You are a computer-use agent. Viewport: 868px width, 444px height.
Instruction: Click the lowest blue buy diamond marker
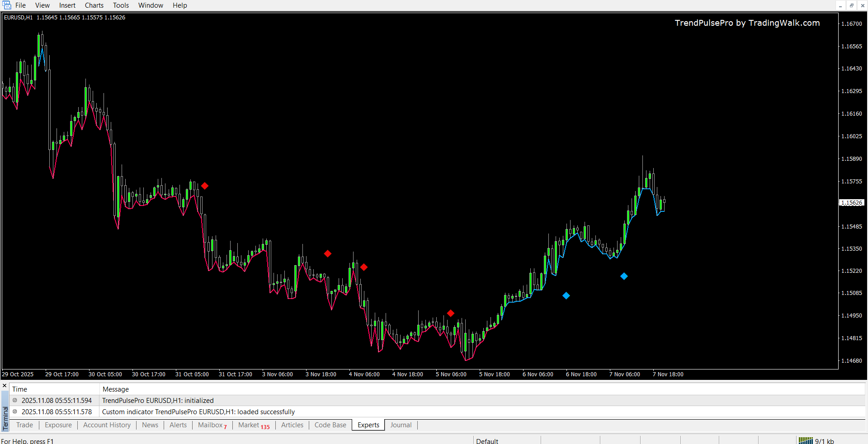click(566, 296)
